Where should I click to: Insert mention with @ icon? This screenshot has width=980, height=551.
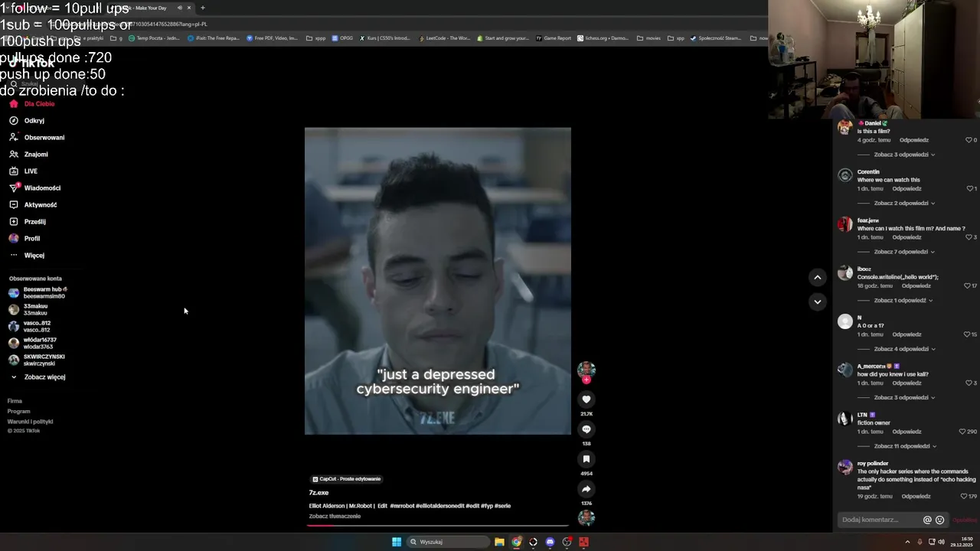[x=927, y=520]
